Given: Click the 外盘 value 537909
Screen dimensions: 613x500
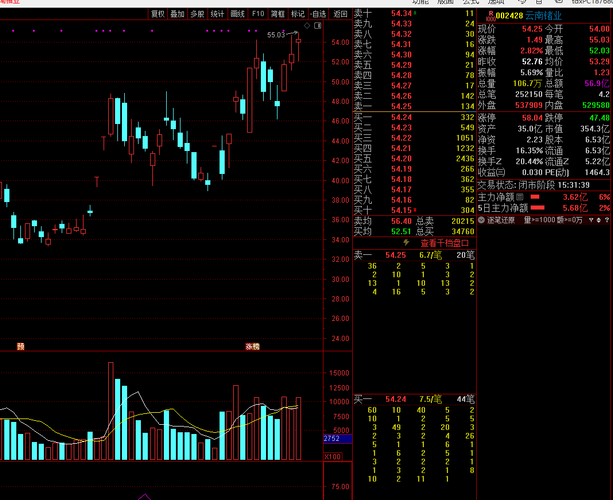Looking at the screenshot, I should point(529,105).
